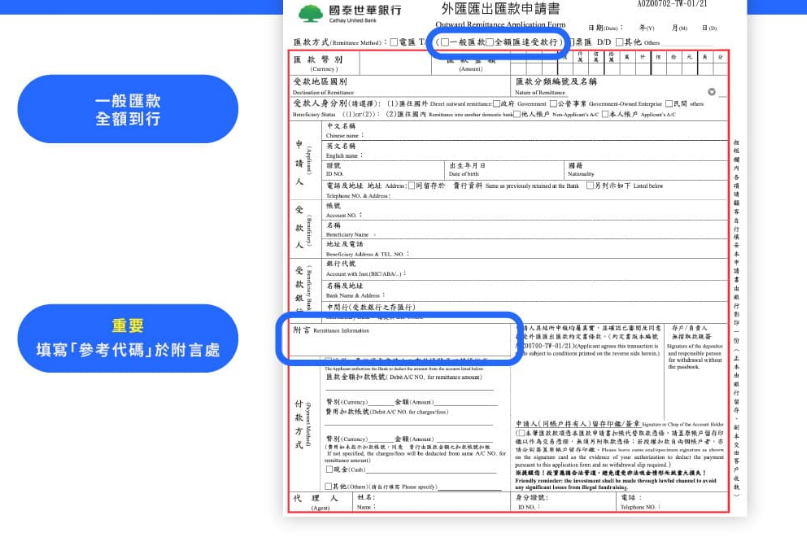Click the applicant 中文名稱 Chinese name field
This screenshot has width=807, height=545.
pos(524,131)
